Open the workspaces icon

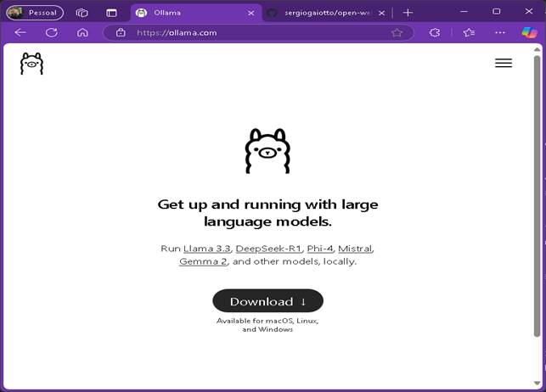pyautogui.click(x=82, y=13)
